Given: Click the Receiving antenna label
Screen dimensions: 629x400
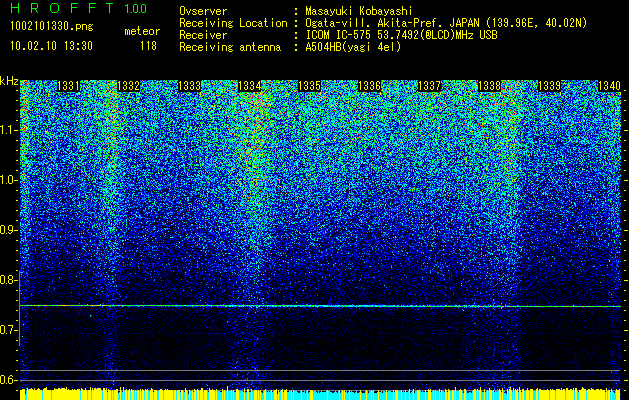Looking at the screenshot, I should pyautogui.click(x=230, y=47).
